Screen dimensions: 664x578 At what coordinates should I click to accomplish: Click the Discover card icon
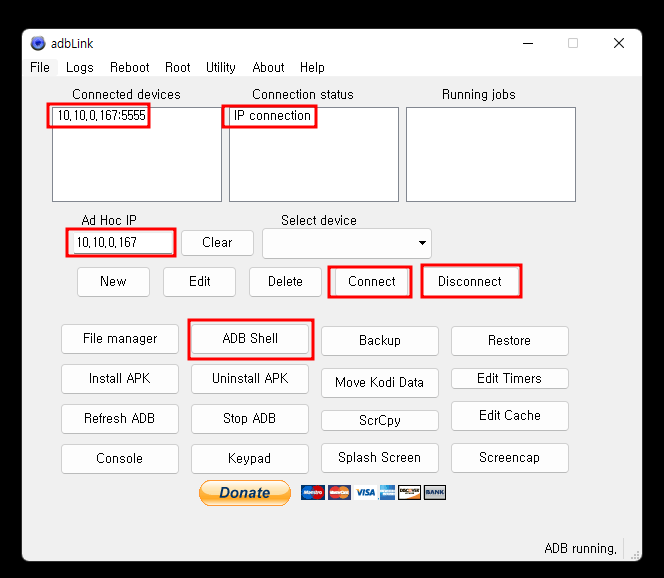[x=409, y=492]
